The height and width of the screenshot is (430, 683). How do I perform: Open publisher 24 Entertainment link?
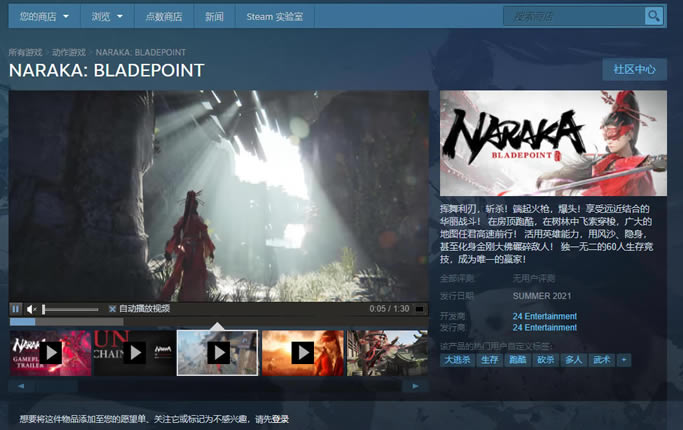click(x=544, y=328)
